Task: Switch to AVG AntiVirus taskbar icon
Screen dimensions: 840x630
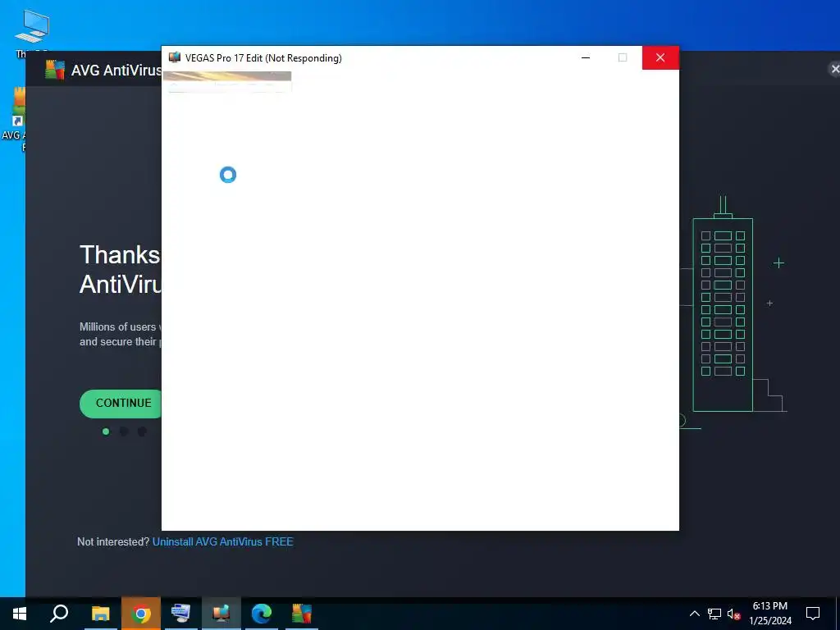Action: click(x=302, y=614)
